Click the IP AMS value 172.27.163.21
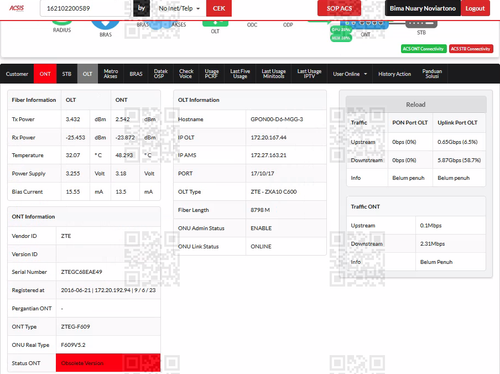Screen dimensions: 500x374 tap(268, 155)
